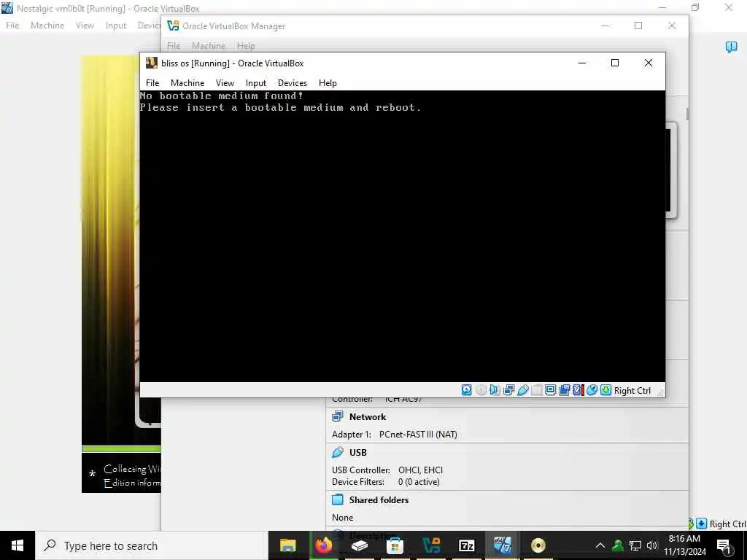Click shared folders icon in bliss os status bar
The height and width of the screenshot is (560, 747).
point(536,391)
